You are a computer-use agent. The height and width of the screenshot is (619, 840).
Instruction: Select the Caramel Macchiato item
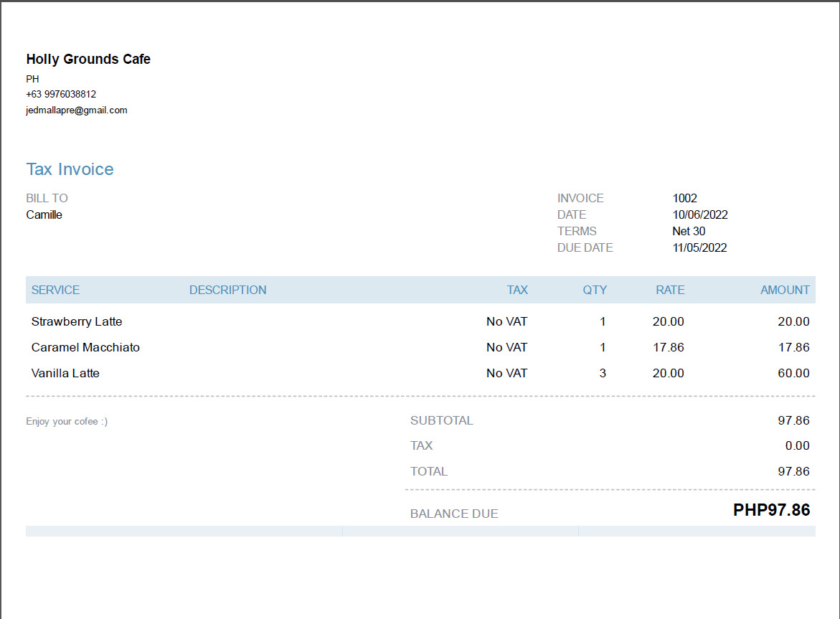[x=85, y=348]
